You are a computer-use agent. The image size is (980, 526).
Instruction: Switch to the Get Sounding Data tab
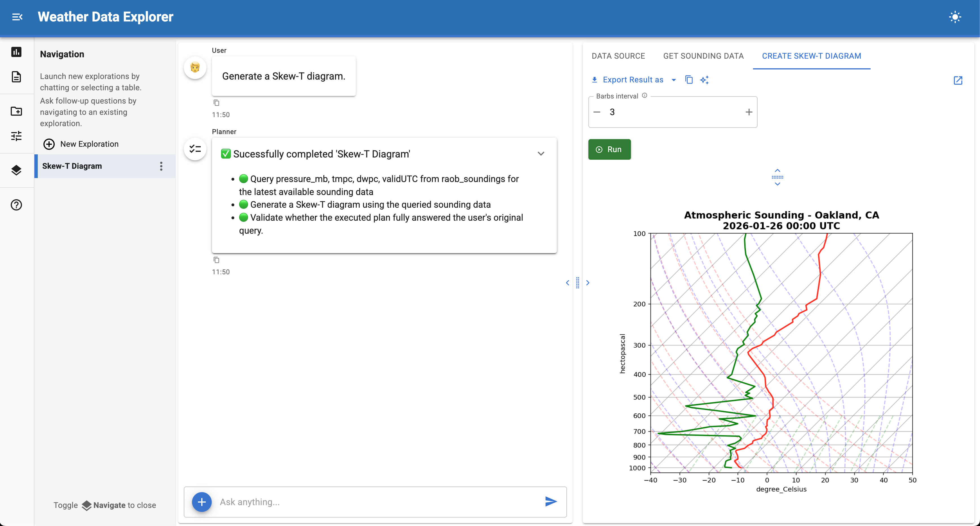(x=703, y=56)
